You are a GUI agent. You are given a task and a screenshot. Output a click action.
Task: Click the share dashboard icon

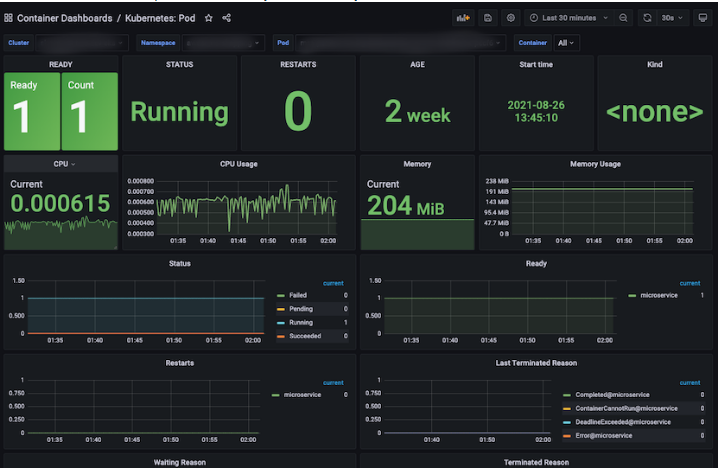227,18
